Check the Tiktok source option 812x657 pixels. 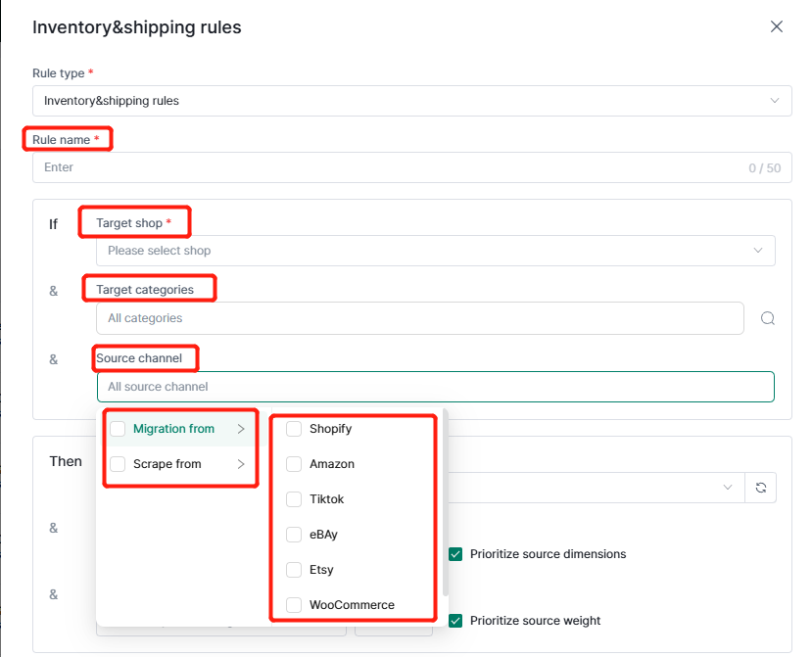[294, 499]
